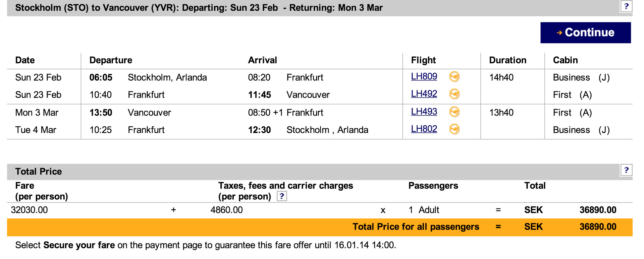This screenshot has height=259, width=644.
Task: Select the Total Price section header
Action: click(39, 172)
